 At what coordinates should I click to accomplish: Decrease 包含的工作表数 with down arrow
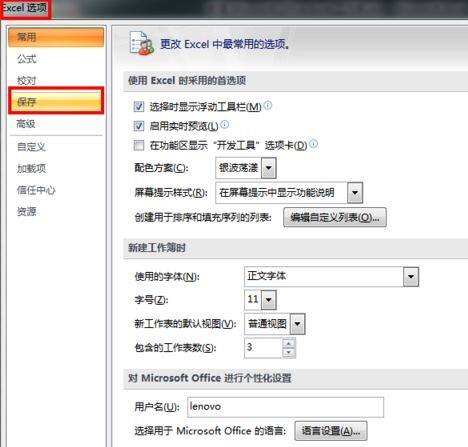click(289, 352)
